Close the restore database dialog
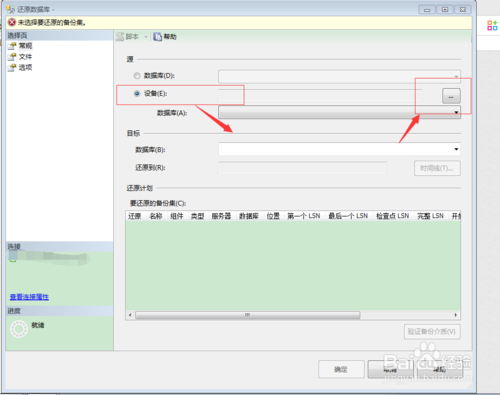 click(463, 10)
